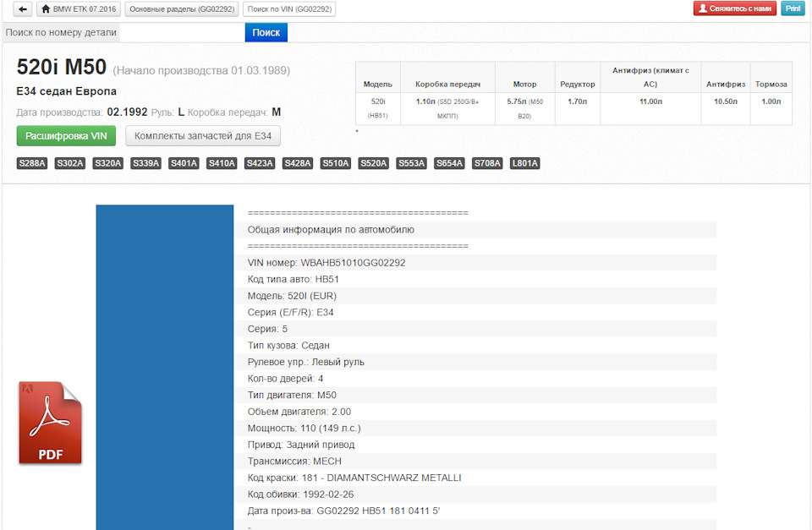Focus the part number search field
Viewport: 812px width, 530px height.
(181, 33)
